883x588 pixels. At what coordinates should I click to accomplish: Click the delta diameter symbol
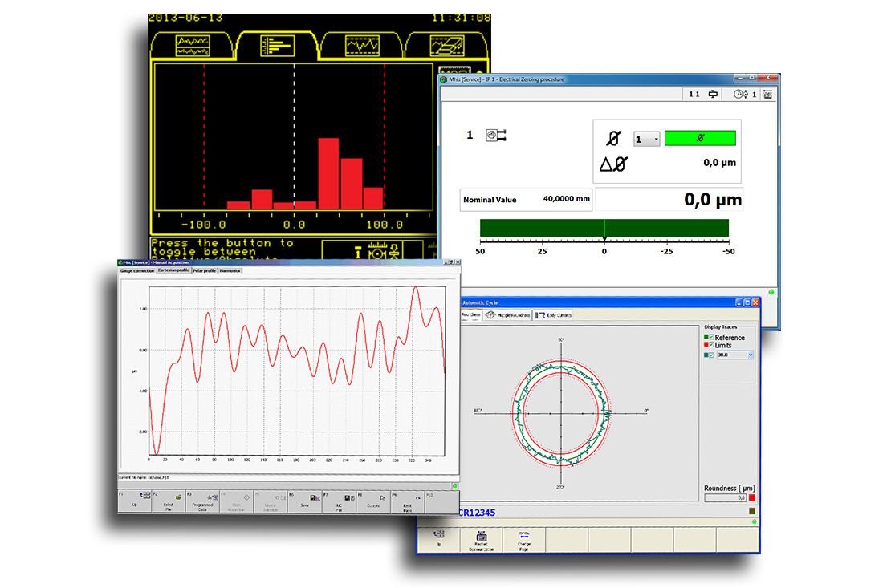tap(613, 164)
